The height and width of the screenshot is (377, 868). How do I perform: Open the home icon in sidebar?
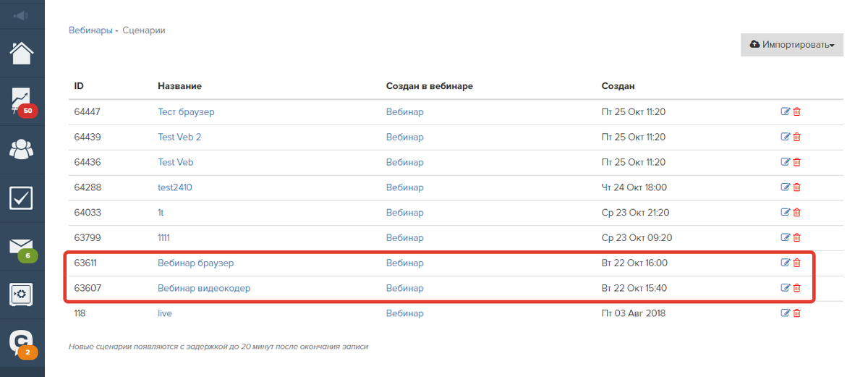[22, 54]
